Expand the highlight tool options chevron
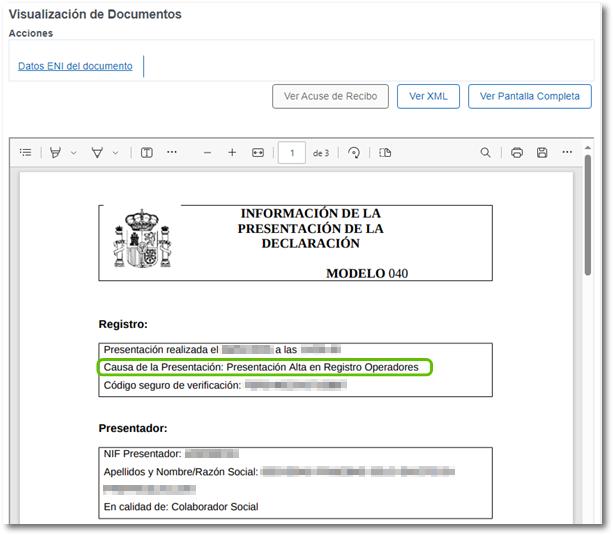 73,153
